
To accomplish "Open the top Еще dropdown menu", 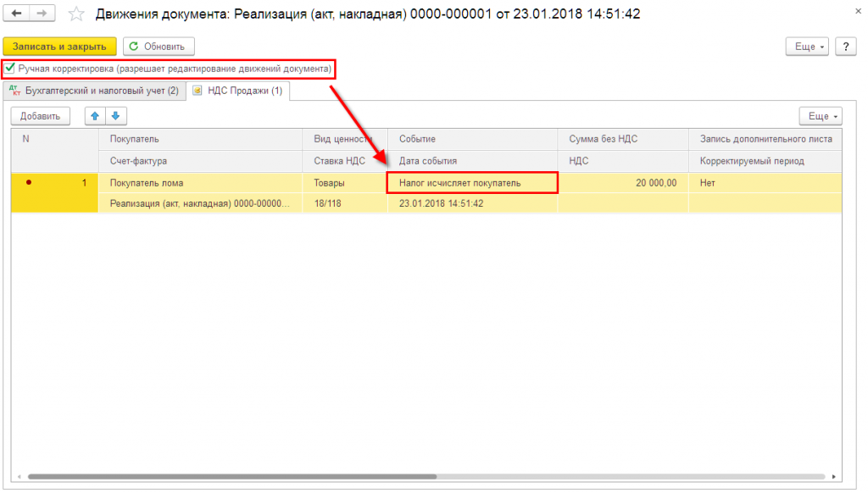I will 810,47.
